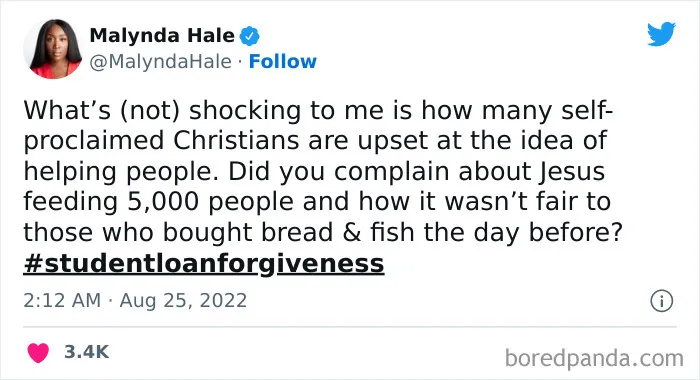The width and height of the screenshot is (700, 380).
Task: Click the Aug 25, 2022 date
Action: point(183,301)
